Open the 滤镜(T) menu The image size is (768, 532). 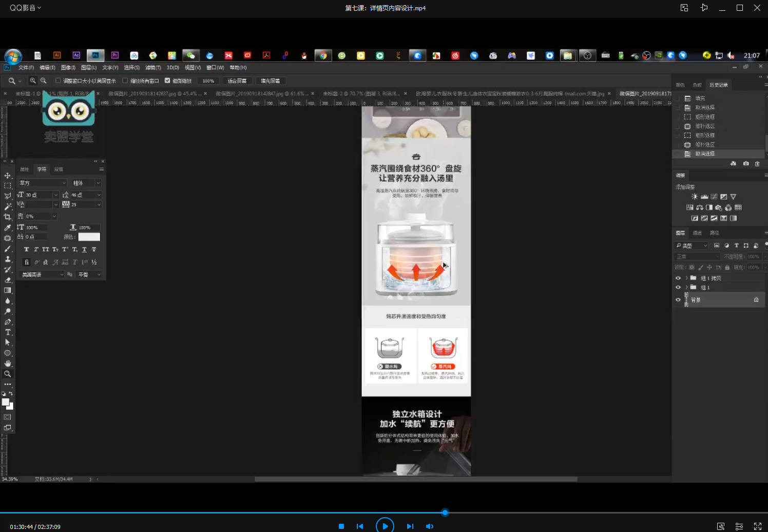coord(153,68)
